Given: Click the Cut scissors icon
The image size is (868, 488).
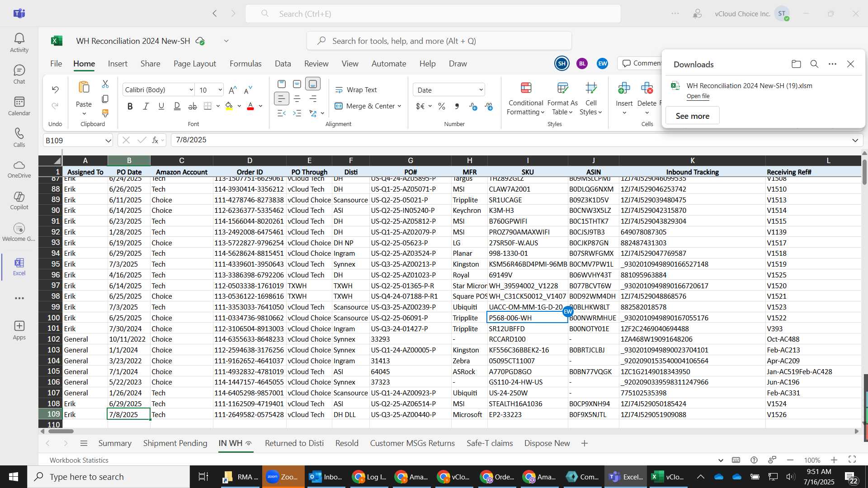Looking at the screenshot, I should point(105,84).
